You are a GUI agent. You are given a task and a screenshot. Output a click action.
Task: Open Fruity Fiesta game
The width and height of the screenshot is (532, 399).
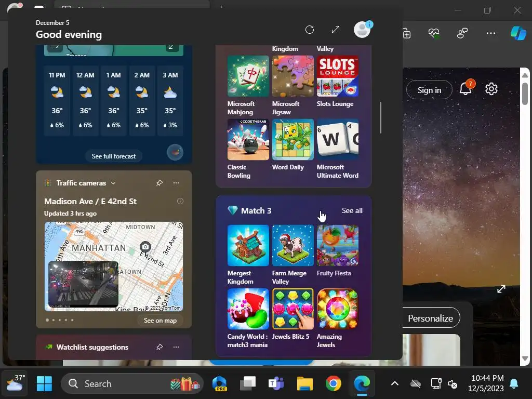tap(338, 245)
